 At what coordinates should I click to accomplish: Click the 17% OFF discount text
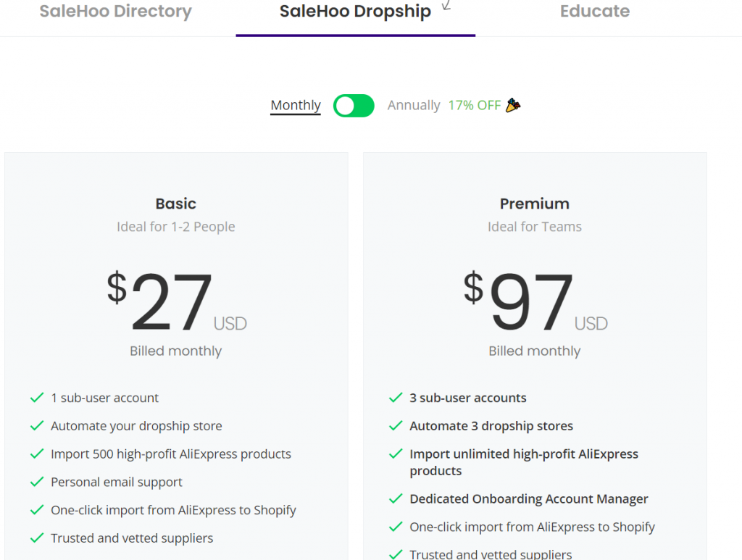474,105
